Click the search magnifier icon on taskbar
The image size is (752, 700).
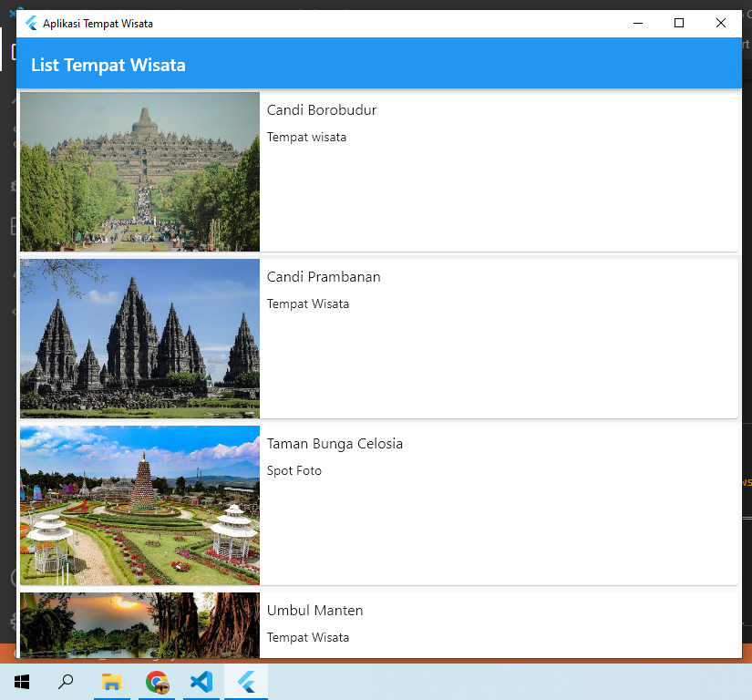click(x=66, y=681)
